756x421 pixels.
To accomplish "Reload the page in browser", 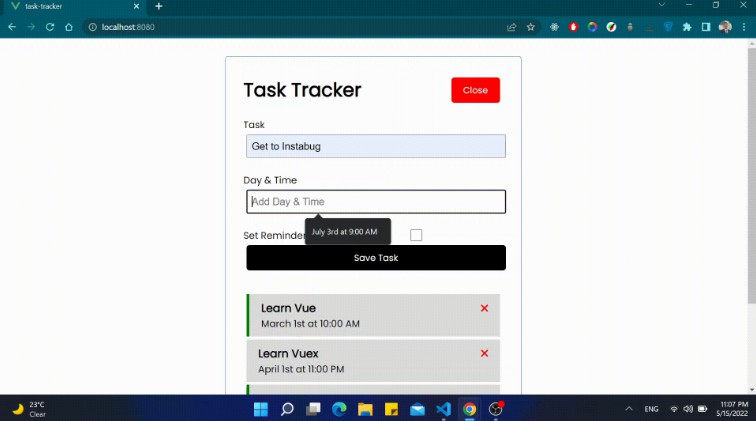I will 50,27.
